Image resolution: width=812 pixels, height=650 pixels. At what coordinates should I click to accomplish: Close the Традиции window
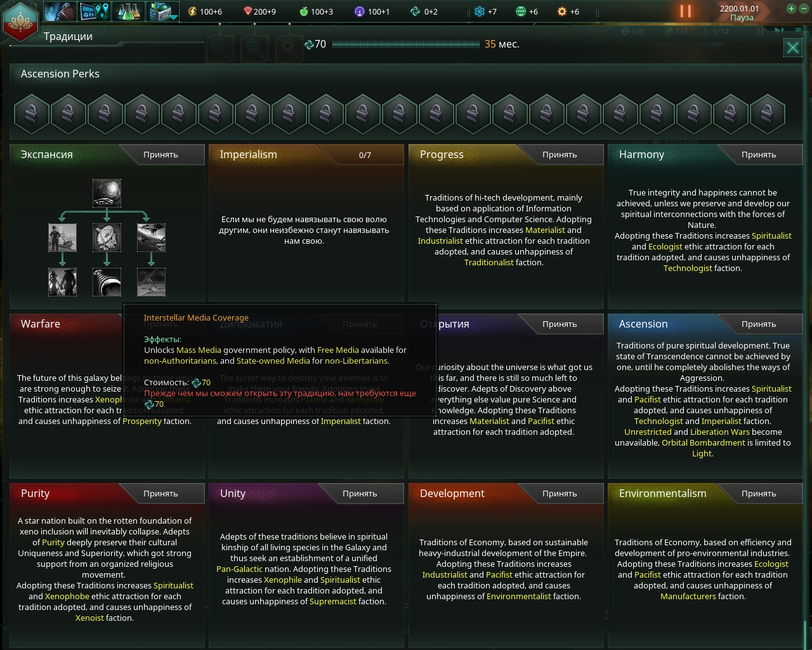[x=793, y=48]
